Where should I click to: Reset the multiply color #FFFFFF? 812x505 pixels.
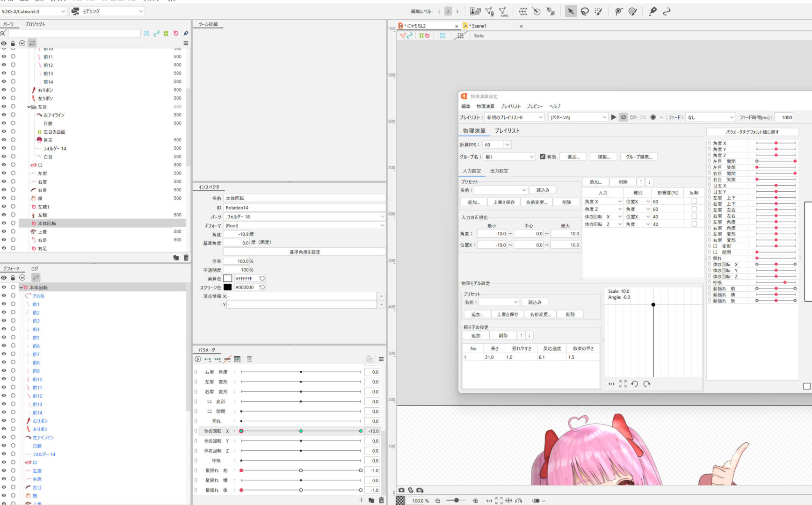click(262, 278)
